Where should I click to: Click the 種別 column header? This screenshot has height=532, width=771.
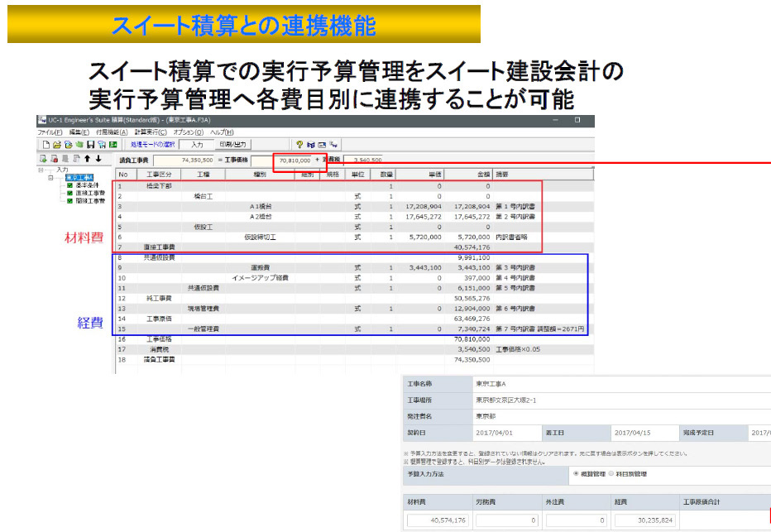click(x=260, y=175)
